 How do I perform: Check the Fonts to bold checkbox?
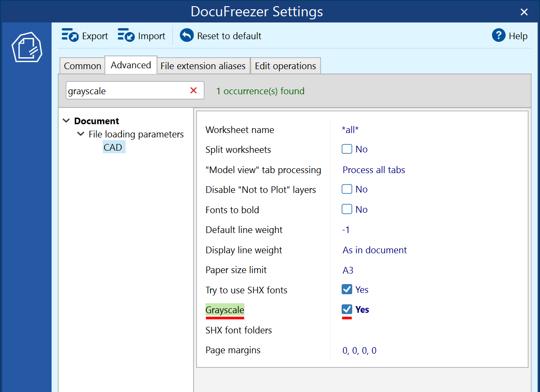pos(347,209)
